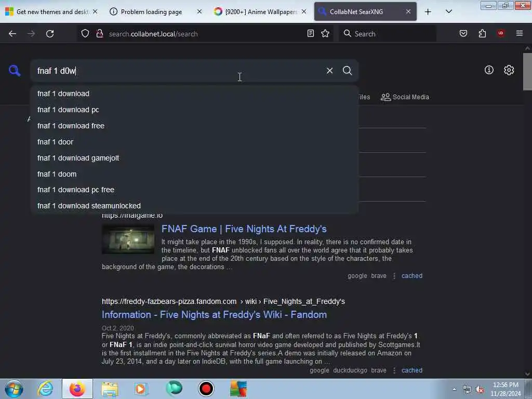Open the freddy-fazbears-pizza.fandom.com URL
This screenshot has height=399, width=532.
(x=223, y=301)
